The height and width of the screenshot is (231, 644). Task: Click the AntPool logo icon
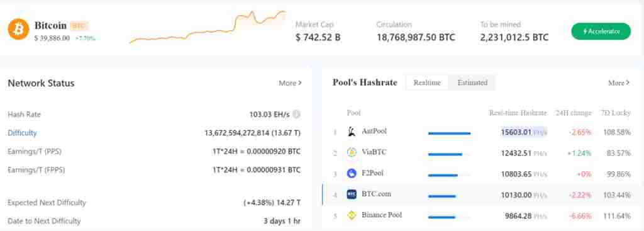352,132
